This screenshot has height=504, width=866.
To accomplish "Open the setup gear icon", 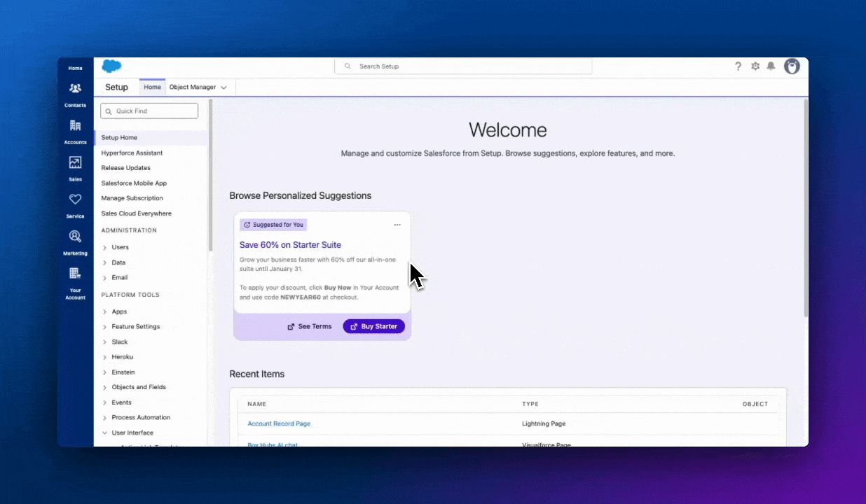I will 755,66.
